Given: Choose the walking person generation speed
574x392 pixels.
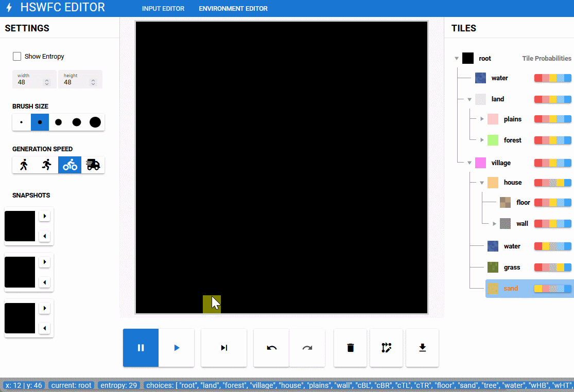Looking at the screenshot, I should [24, 165].
